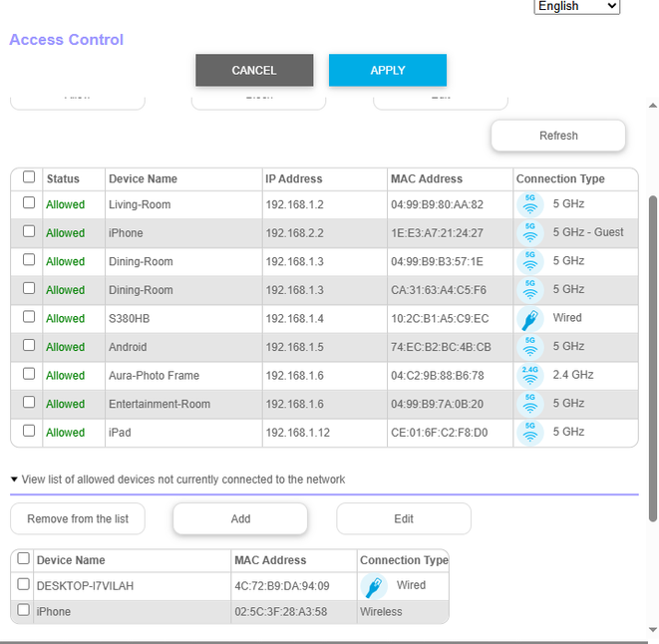Click the 5G Wi-Fi icon for Android
Viewport: 659px width, 644px height.
coord(530,347)
